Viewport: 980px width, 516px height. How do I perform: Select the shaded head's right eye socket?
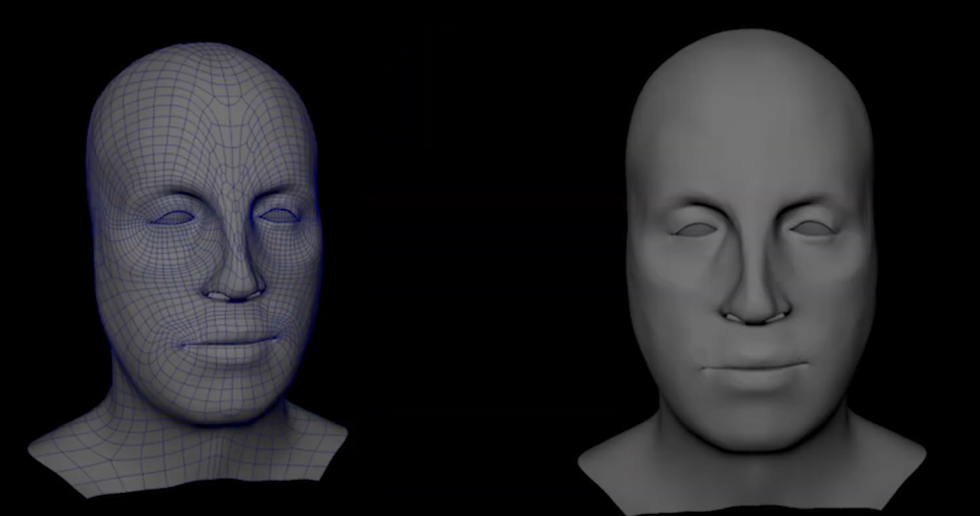(813, 228)
